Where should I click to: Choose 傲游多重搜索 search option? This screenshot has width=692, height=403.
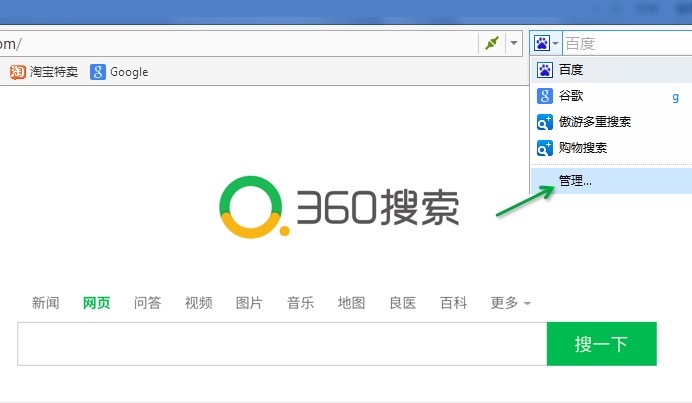611,122
